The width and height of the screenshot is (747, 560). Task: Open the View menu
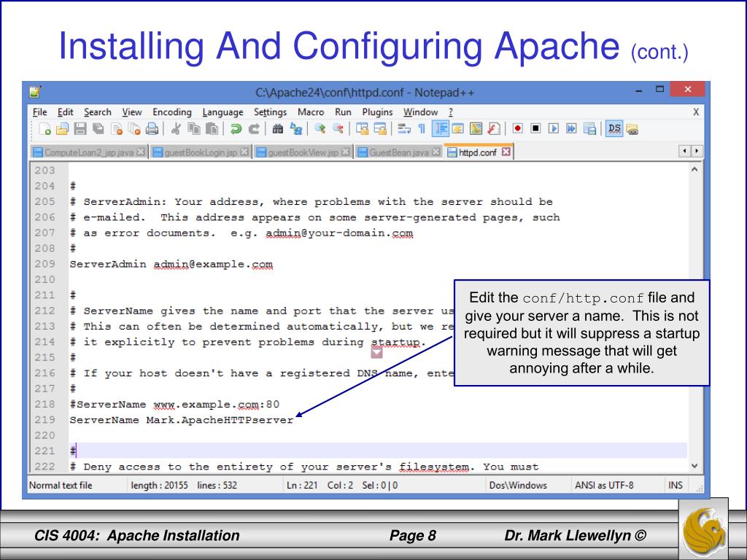132,112
